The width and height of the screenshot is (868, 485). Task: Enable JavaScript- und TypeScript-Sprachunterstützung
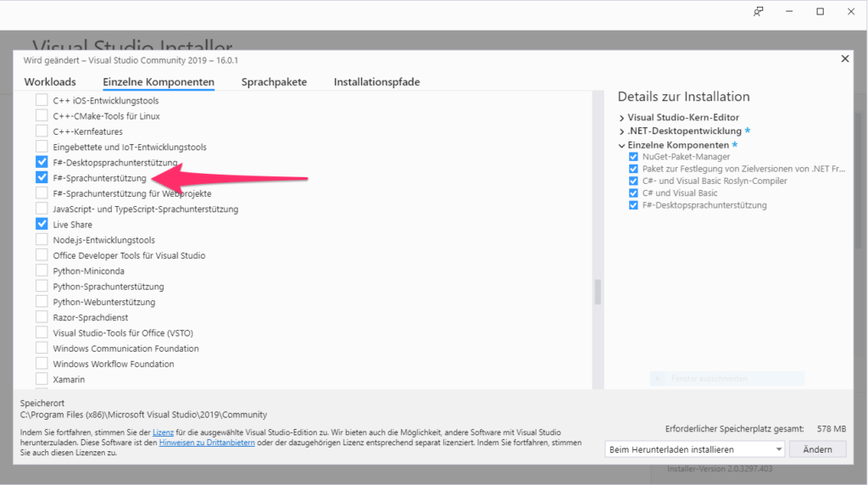pos(42,209)
